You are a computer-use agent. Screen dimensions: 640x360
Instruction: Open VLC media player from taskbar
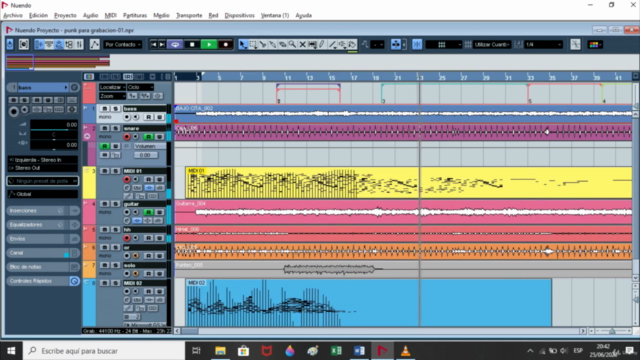point(405,351)
